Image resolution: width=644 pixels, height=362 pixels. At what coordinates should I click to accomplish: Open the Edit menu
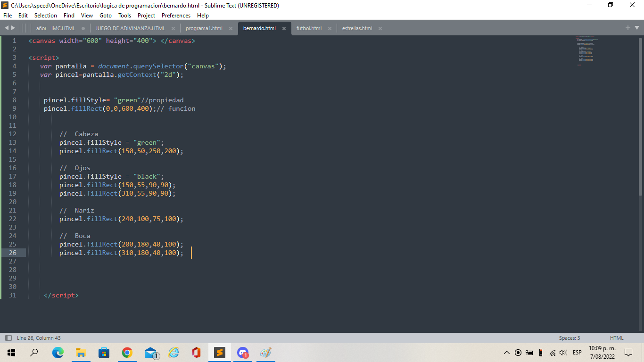[23, 16]
